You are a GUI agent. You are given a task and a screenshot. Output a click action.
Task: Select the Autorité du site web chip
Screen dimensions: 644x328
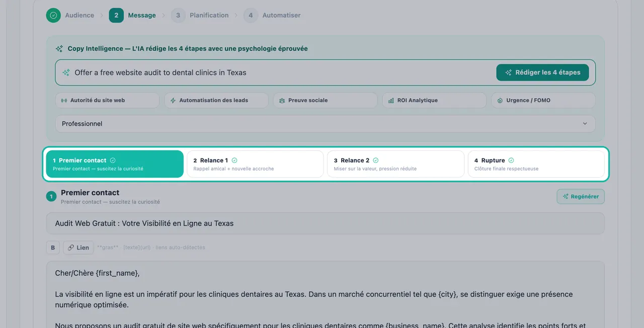tap(107, 100)
